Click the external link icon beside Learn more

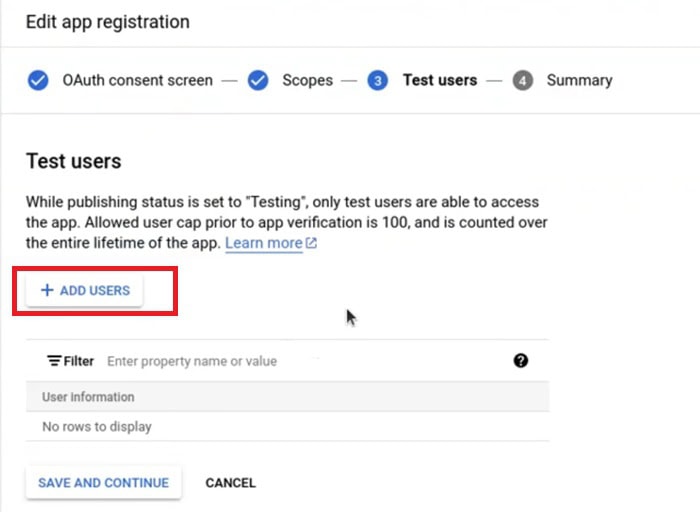coord(311,243)
